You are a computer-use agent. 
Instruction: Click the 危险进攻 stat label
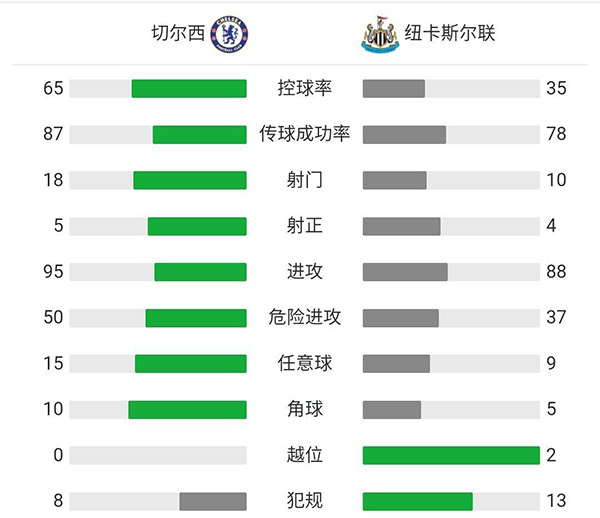coord(305,317)
